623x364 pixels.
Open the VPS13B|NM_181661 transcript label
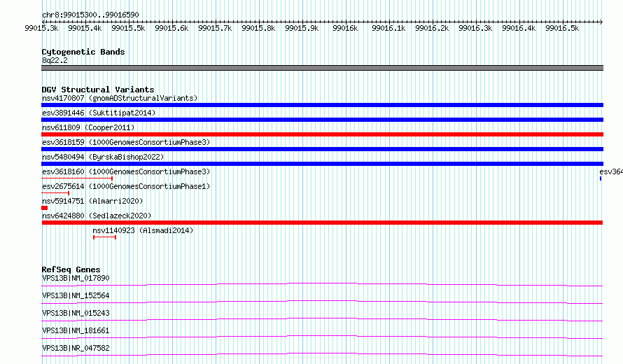76,330
